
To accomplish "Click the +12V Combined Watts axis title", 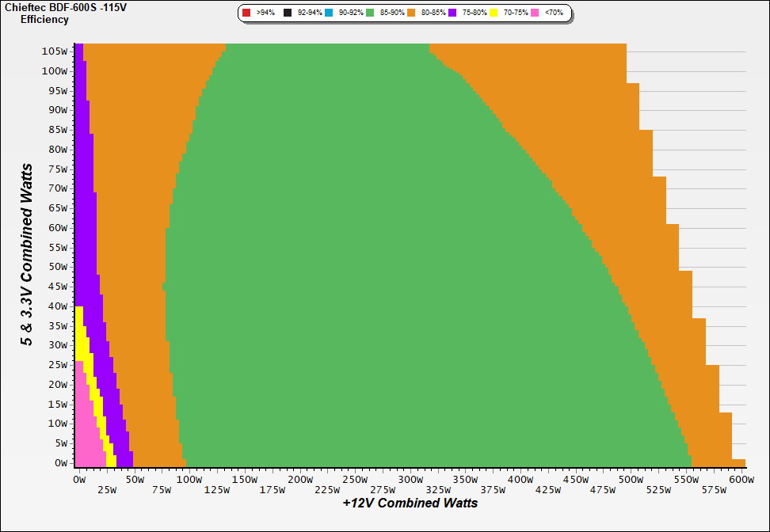I will coord(410,503).
